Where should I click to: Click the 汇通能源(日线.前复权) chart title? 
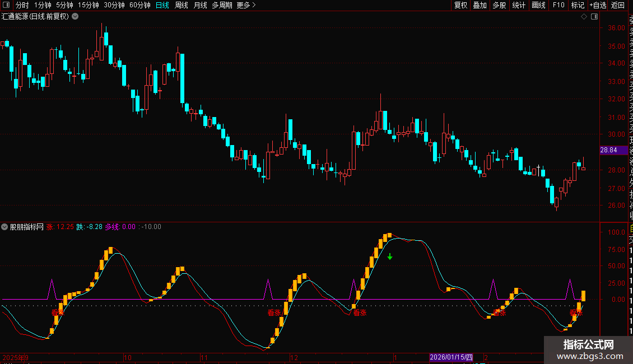tap(35, 17)
